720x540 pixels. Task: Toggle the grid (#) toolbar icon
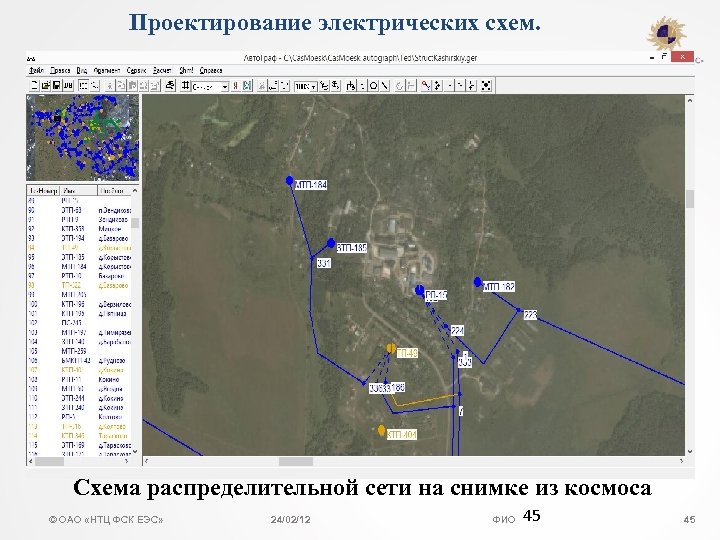[x=185, y=86]
